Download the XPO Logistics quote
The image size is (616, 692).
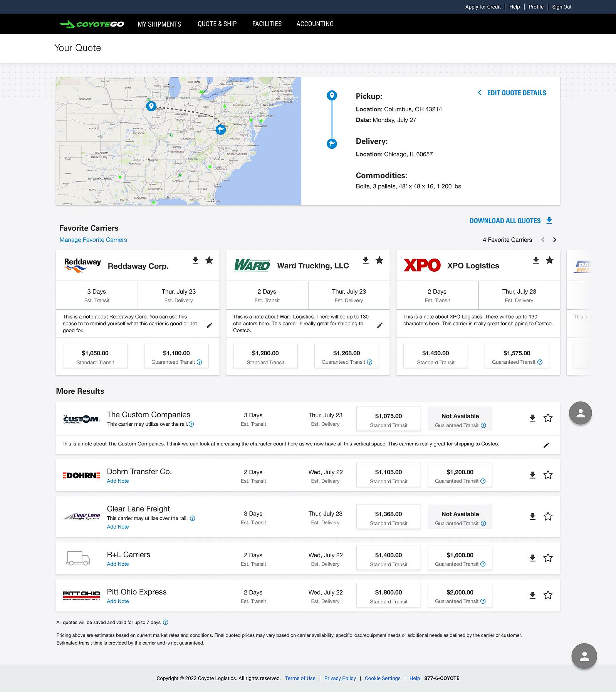536,260
